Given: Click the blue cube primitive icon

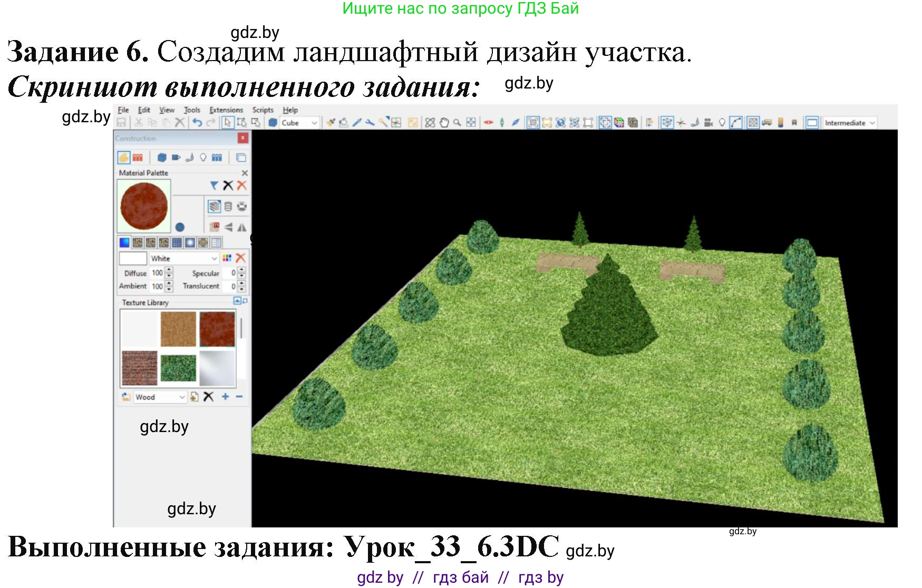Looking at the screenshot, I should (273, 123).
